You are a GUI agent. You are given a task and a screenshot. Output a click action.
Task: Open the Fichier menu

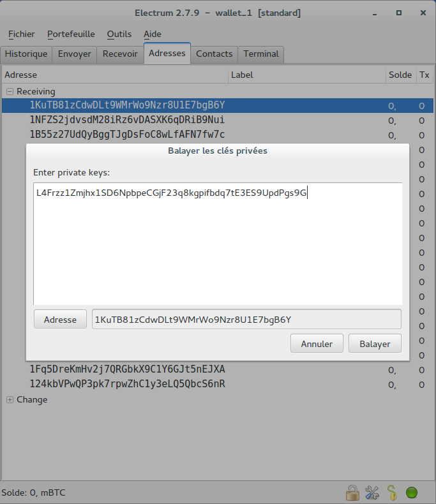(22, 34)
